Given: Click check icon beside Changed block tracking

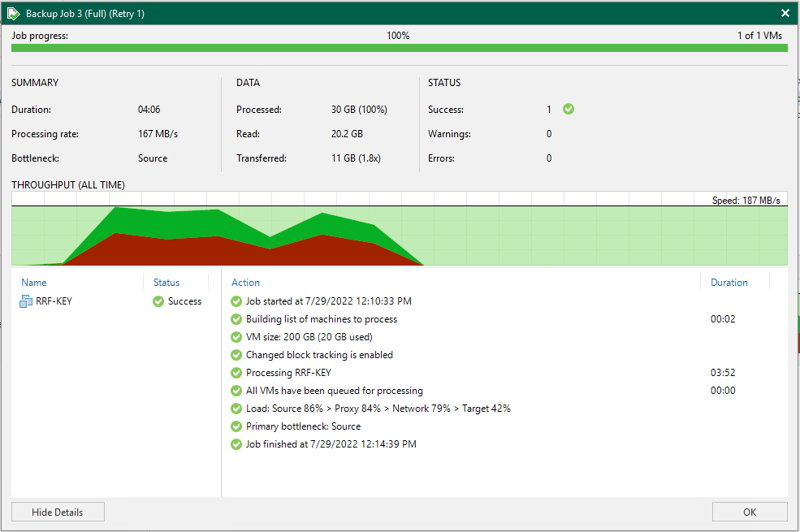Looking at the screenshot, I should tap(236, 355).
